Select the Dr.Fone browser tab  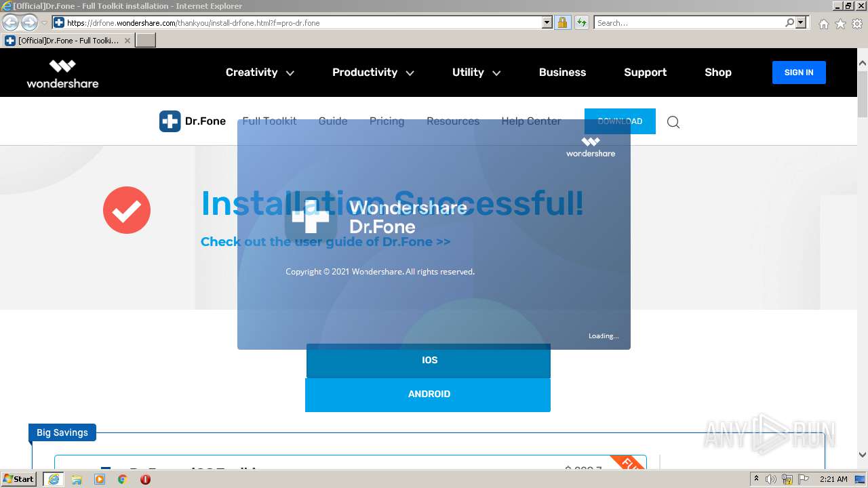point(66,41)
